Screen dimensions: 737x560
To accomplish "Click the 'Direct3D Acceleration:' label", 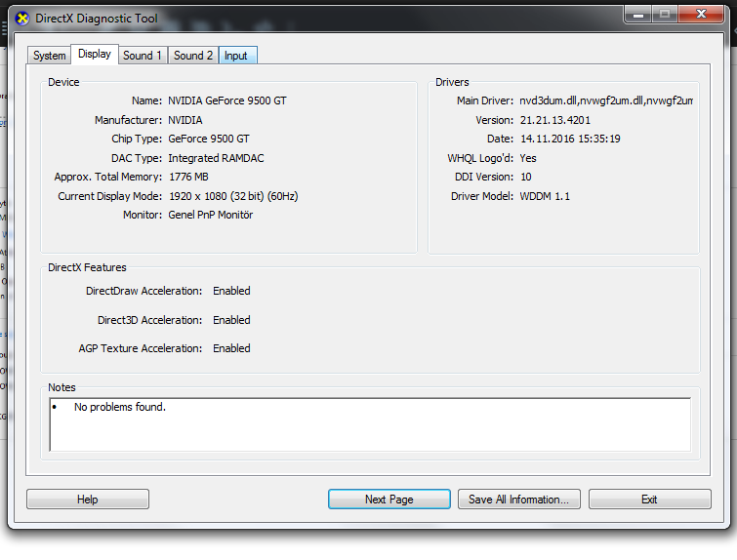I will pos(150,320).
